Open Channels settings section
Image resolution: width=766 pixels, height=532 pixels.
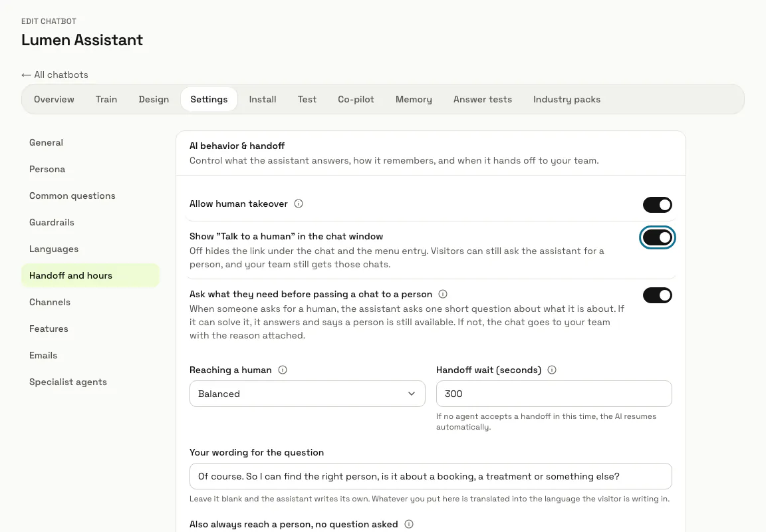[90, 303]
